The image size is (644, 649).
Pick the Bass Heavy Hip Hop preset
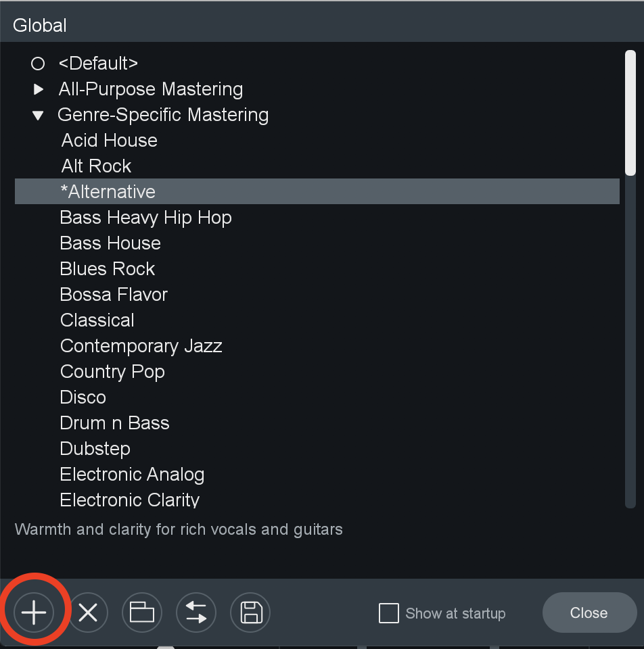146,217
